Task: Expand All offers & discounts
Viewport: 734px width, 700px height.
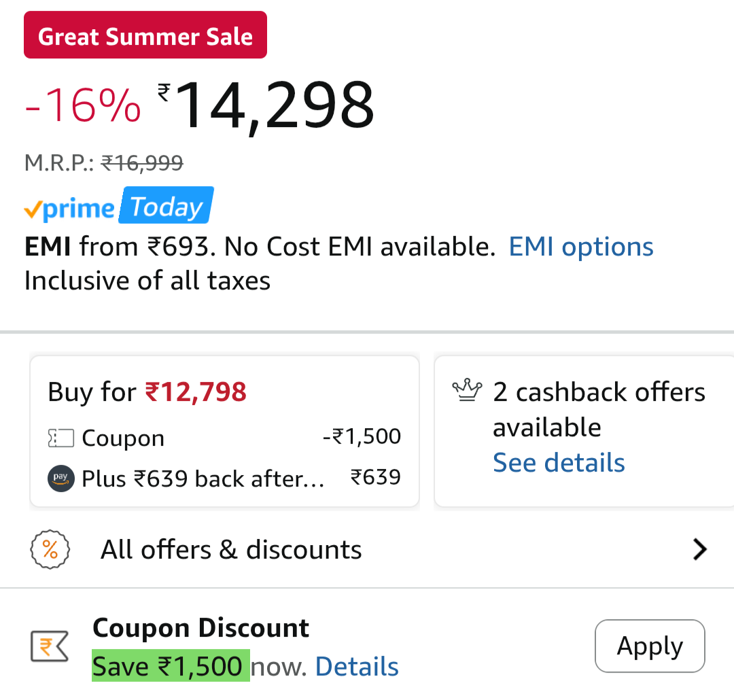Action: [231, 549]
